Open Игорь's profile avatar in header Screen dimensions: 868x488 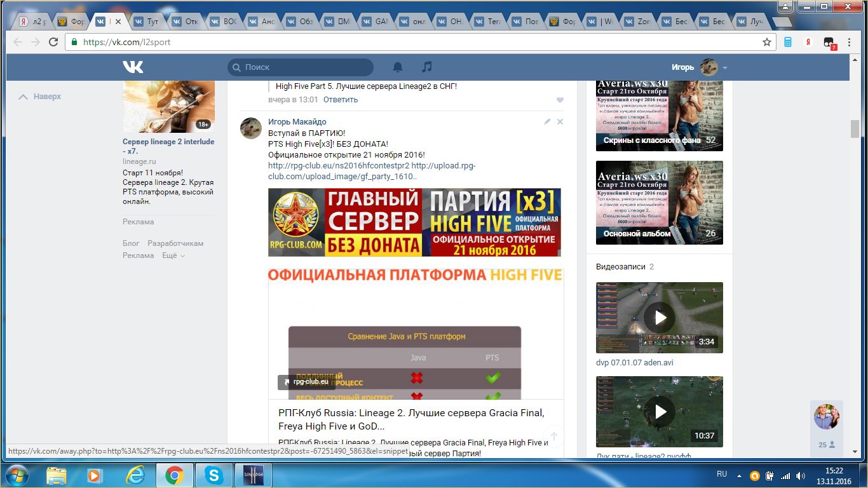tap(709, 67)
